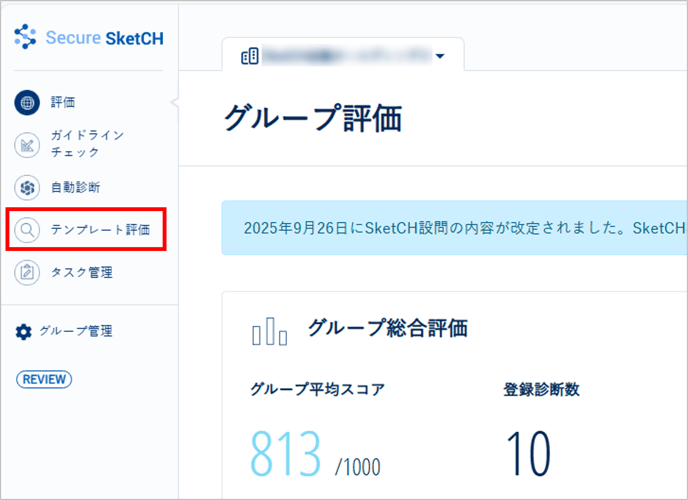Viewport: 688px width, 500px height.
Task: Click the タスク管理 clipboard icon
Action: pos(27,272)
